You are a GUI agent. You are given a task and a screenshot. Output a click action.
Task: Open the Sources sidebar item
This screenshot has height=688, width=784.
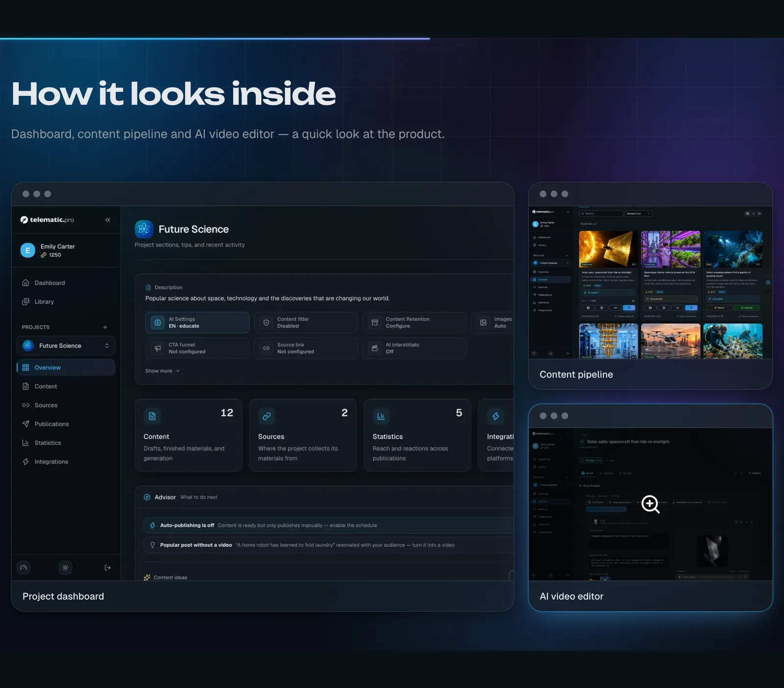[x=66, y=405]
